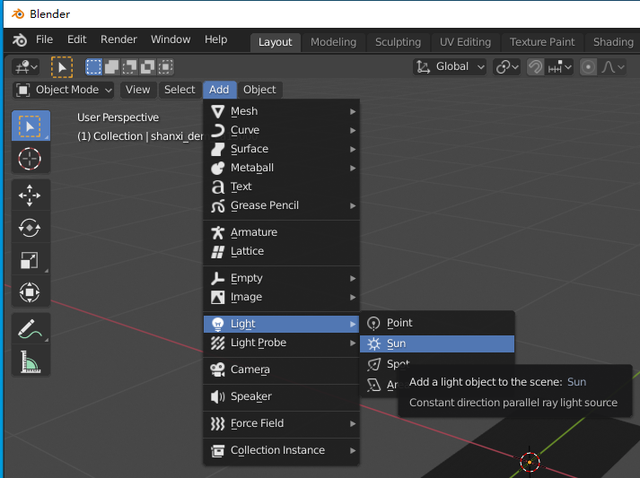This screenshot has width=640, height=478.
Task: Expand the Curve submenu
Action: (282, 130)
